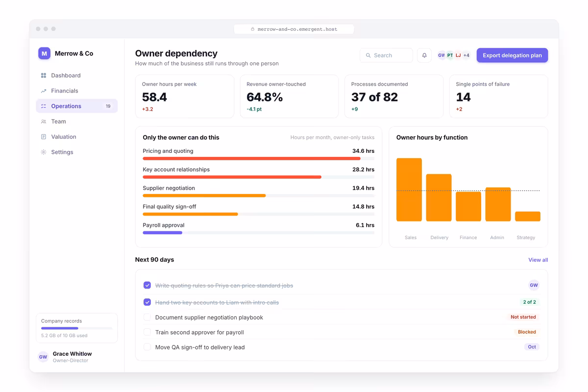Click the LJ avatar in header

point(458,55)
